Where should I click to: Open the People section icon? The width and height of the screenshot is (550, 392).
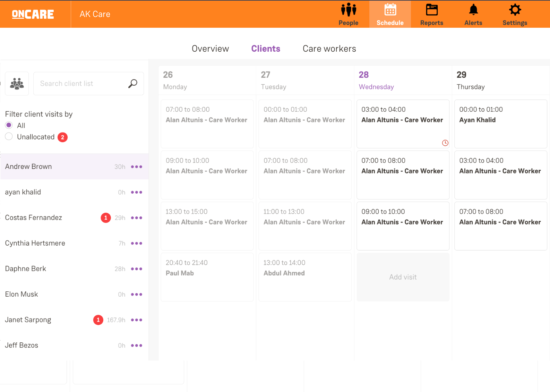[348, 10]
